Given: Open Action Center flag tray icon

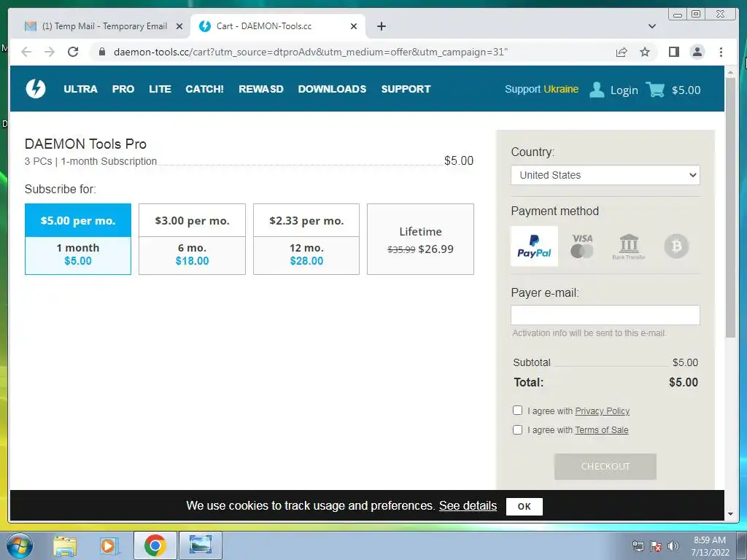Looking at the screenshot, I should pos(656,545).
